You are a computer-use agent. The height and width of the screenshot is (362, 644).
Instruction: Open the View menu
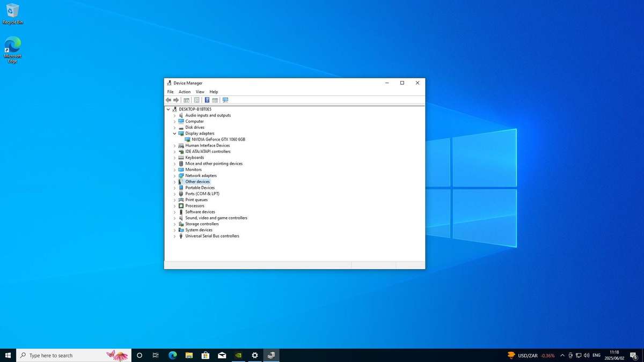coord(200,92)
